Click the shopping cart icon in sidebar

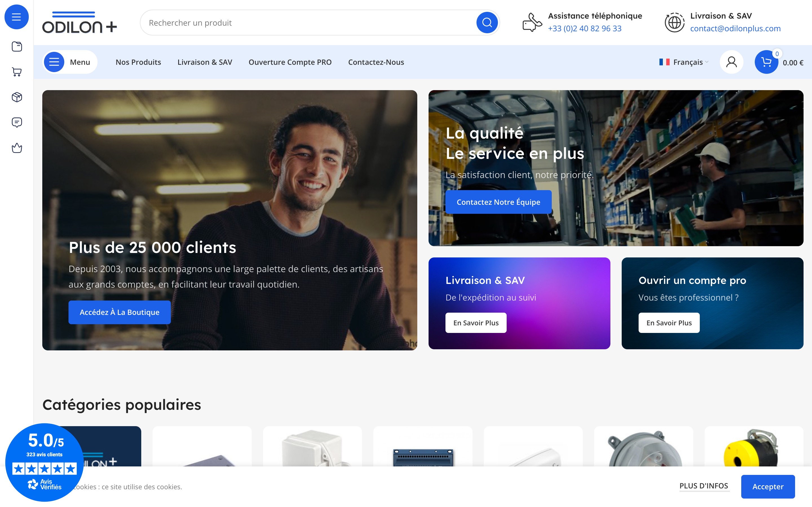pos(17,72)
